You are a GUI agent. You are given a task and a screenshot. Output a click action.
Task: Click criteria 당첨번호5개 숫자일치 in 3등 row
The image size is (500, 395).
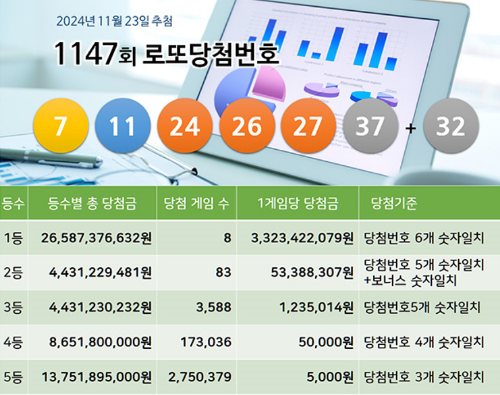coord(422,307)
